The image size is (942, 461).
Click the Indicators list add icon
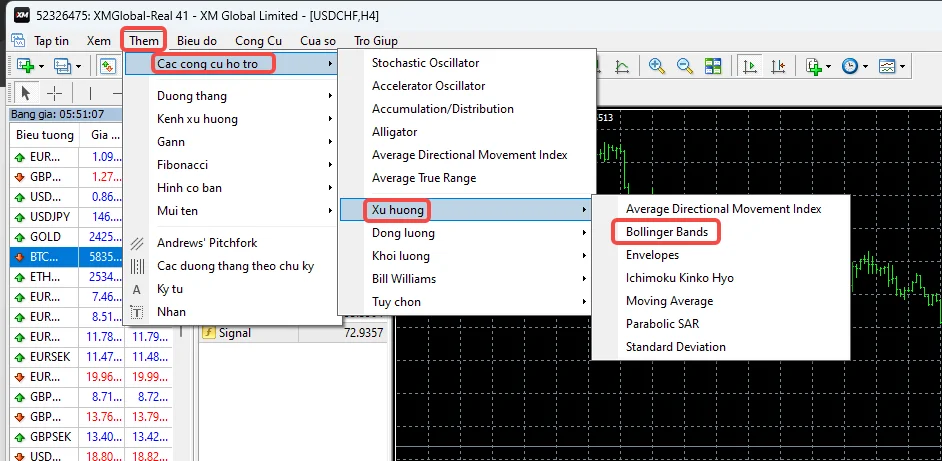click(814, 66)
